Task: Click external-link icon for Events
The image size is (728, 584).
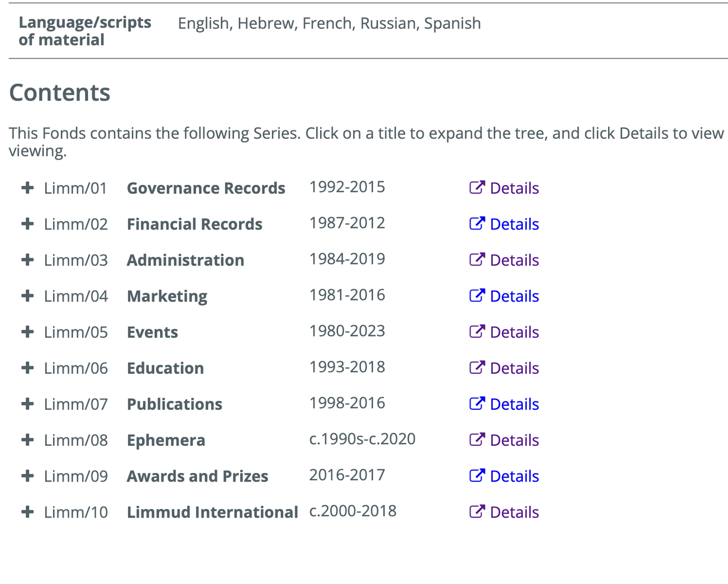Action: pos(477,331)
